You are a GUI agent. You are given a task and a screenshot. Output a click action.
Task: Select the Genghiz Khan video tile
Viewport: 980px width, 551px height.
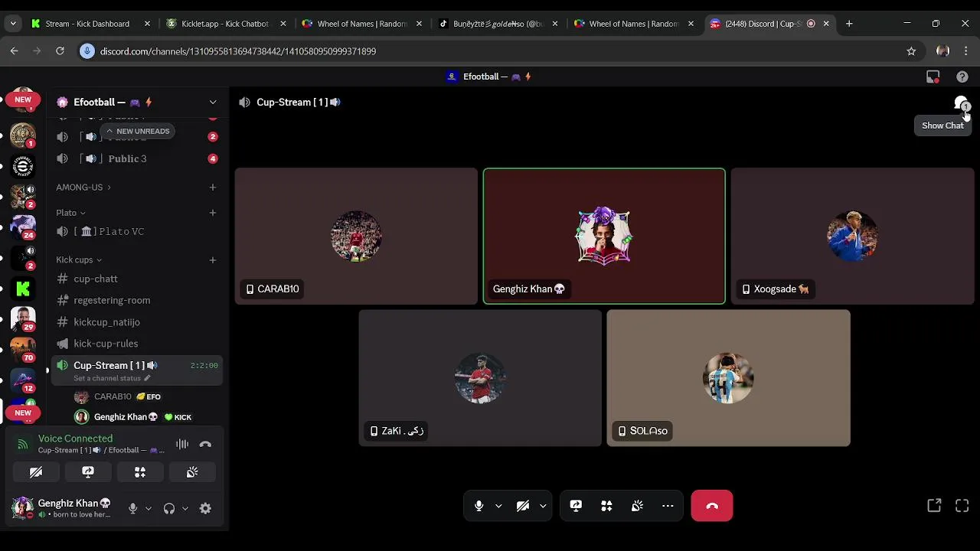pyautogui.click(x=604, y=236)
